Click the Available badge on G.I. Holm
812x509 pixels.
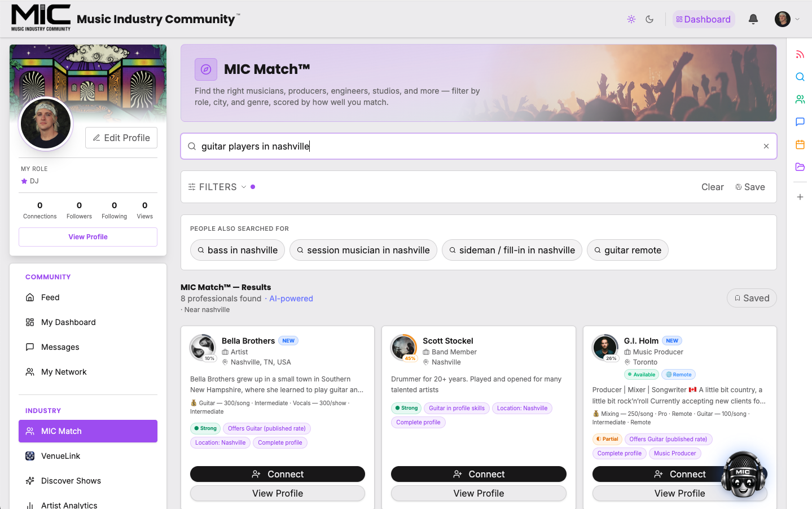point(642,375)
